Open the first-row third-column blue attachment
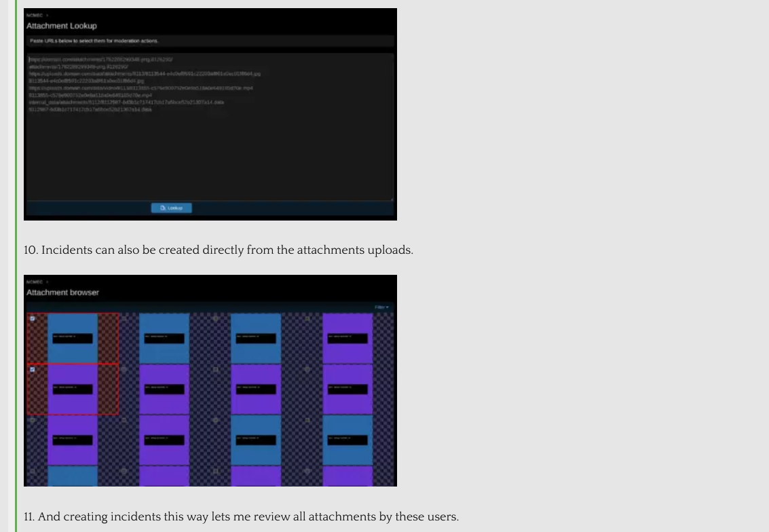769x532 pixels. 256,338
